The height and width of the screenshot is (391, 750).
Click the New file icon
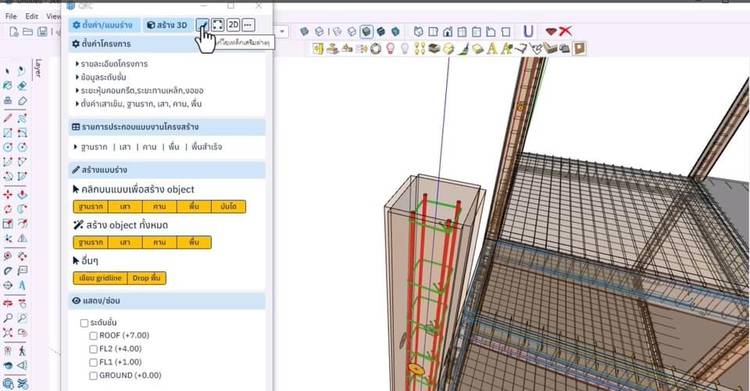point(14,32)
